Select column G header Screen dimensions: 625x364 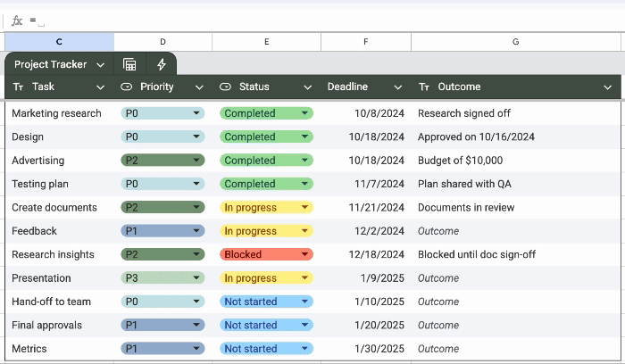pos(515,42)
